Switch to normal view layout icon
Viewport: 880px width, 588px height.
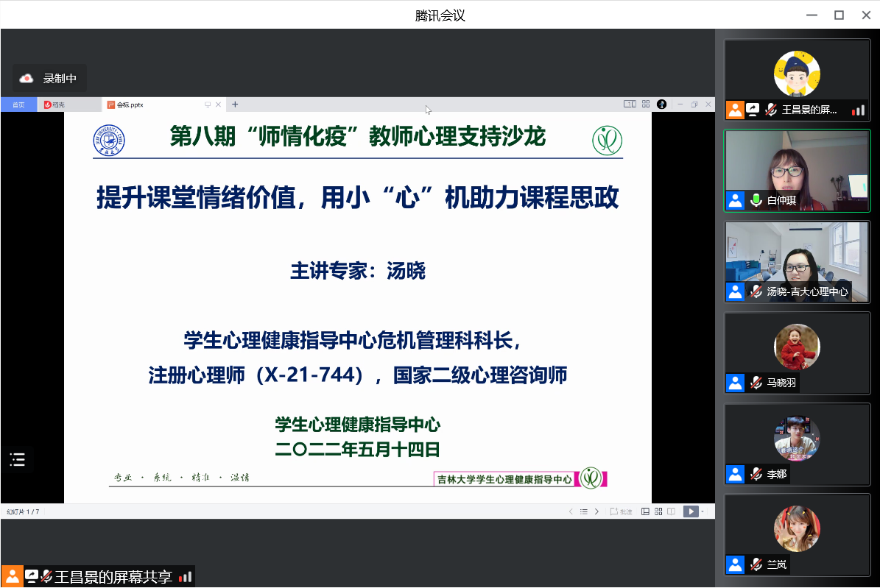point(645,511)
